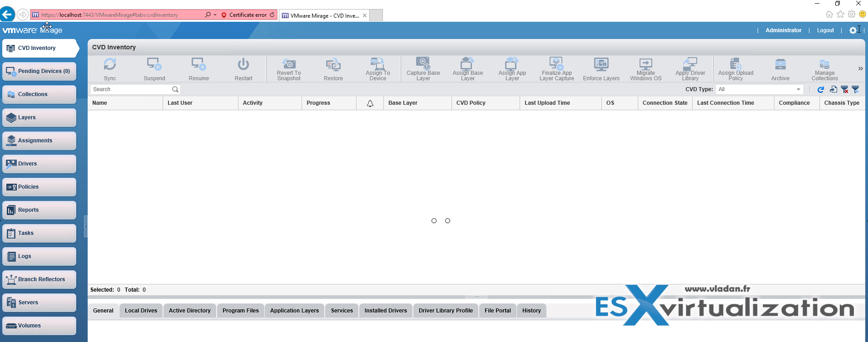
Task: Open Assignments in sidebar
Action: [x=39, y=141]
